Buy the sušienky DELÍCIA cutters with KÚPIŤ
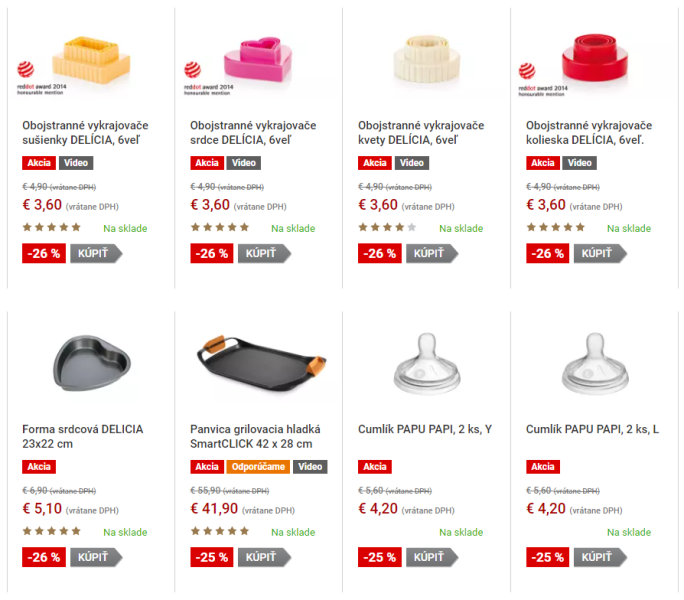The width and height of the screenshot is (684, 600). 96,254
